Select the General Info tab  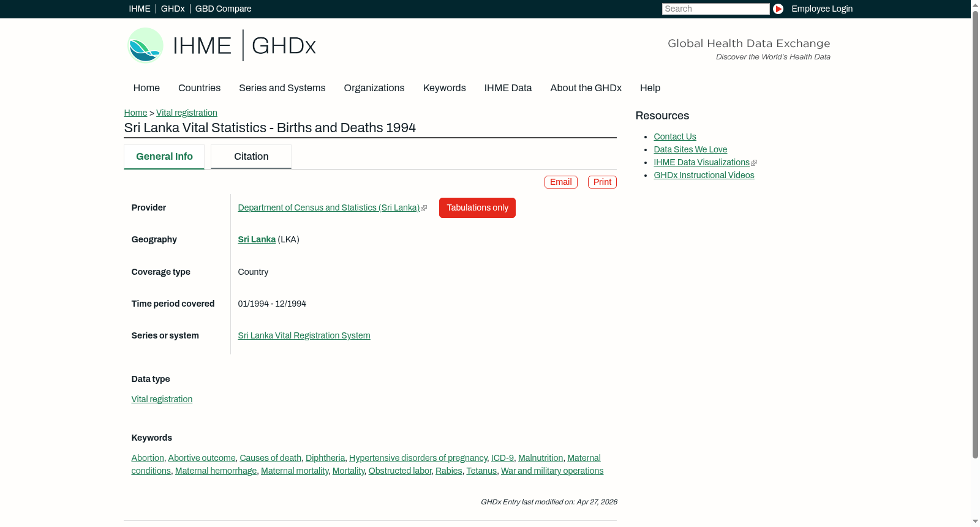click(164, 157)
